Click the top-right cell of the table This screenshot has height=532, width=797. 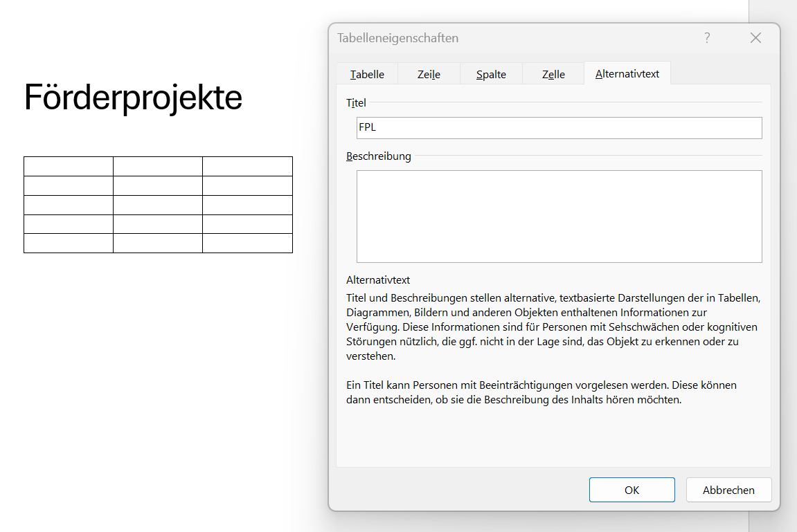tap(247, 167)
